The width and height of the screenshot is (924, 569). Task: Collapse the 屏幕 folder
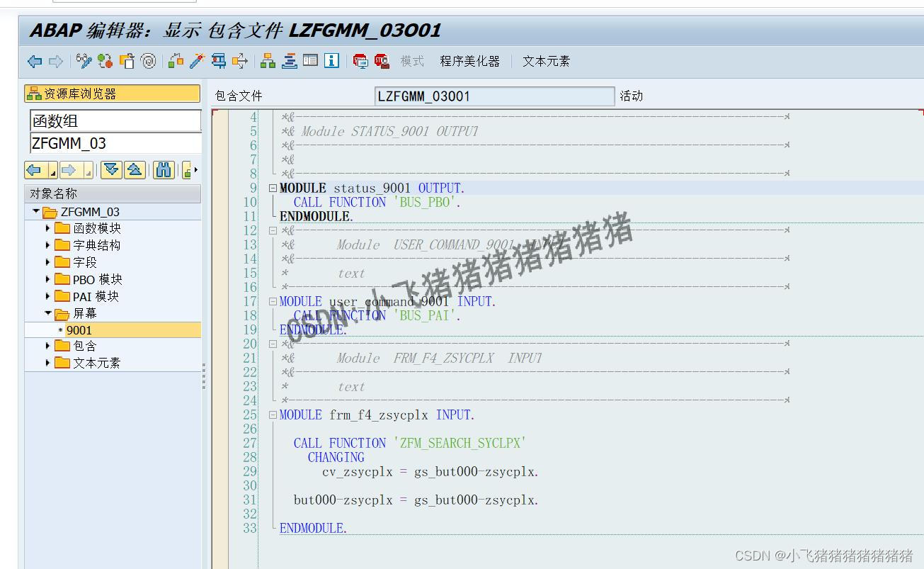click(x=47, y=312)
